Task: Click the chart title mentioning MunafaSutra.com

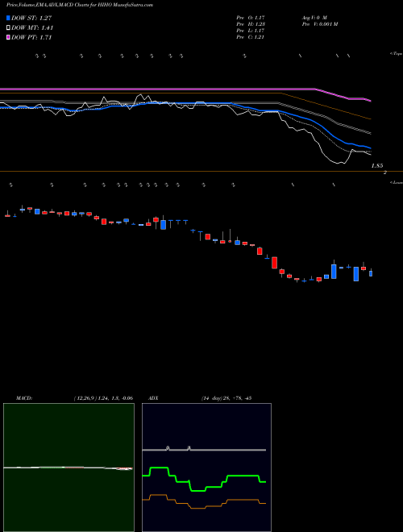Action: click(x=80, y=5)
